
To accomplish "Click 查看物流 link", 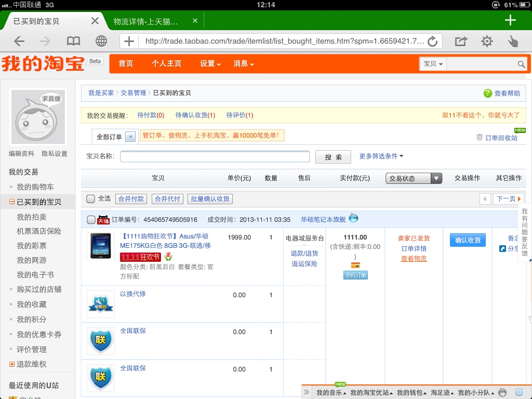I will tap(414, 259).
